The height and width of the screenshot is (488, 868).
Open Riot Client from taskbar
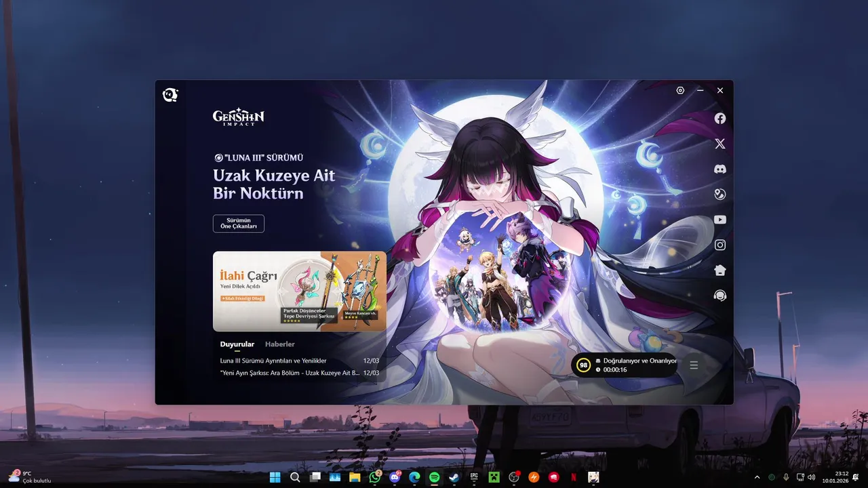(x=554, y=477)
